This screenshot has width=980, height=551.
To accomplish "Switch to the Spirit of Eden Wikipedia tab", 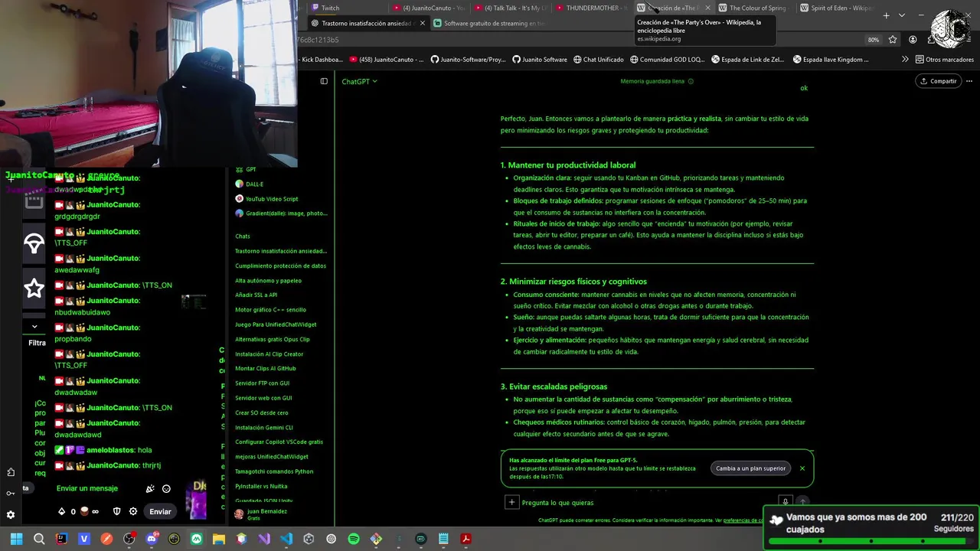I will 836,8.
